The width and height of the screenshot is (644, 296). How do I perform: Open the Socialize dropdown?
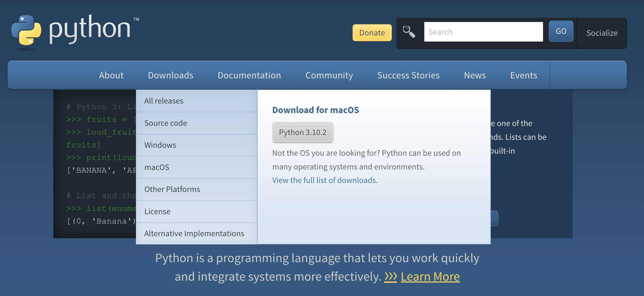(x=602, y=33)
